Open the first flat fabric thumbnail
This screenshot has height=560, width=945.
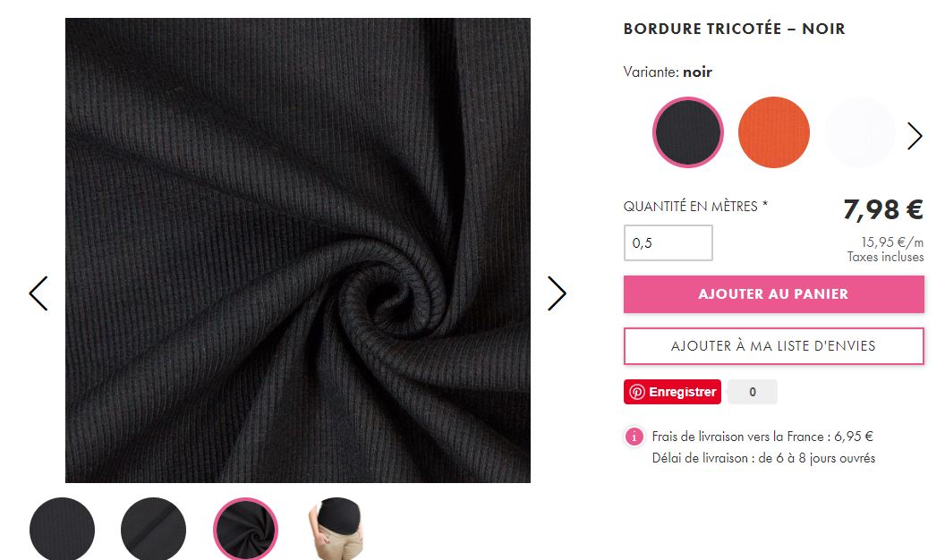pos(62,530)
